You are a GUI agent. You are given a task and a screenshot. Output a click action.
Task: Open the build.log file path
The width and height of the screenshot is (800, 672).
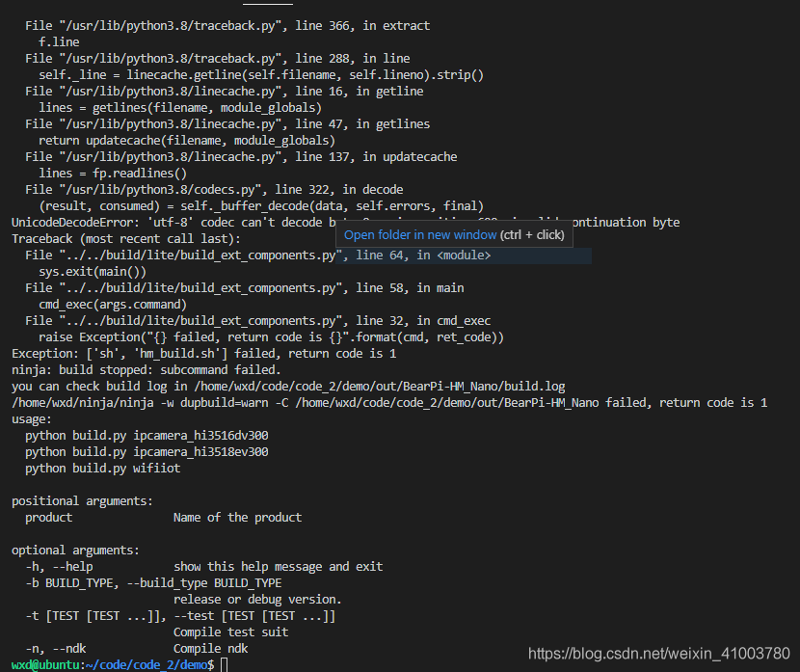(x=379, y=387)
